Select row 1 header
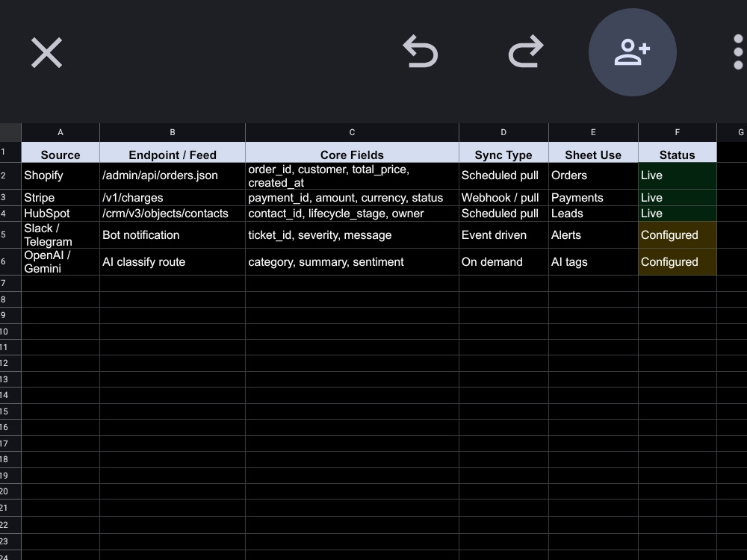The image size is (747, 560). pyautogui.click(x=10, y=152)
